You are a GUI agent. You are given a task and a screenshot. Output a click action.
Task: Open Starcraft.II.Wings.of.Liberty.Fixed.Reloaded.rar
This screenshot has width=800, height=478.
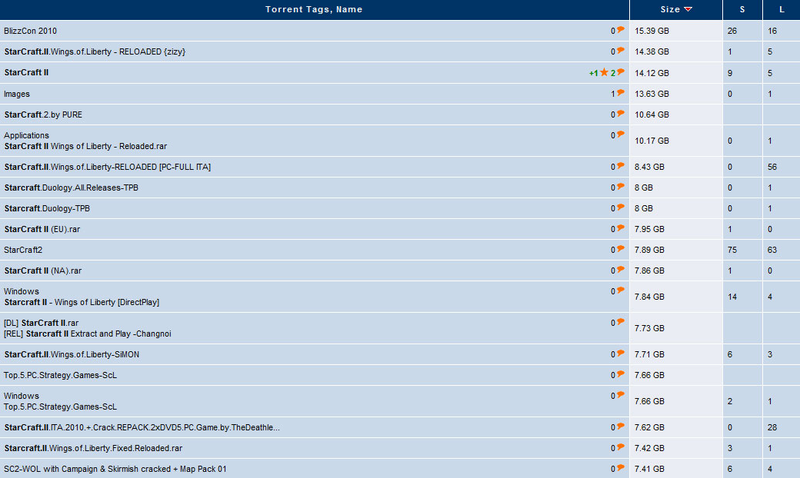93,448
